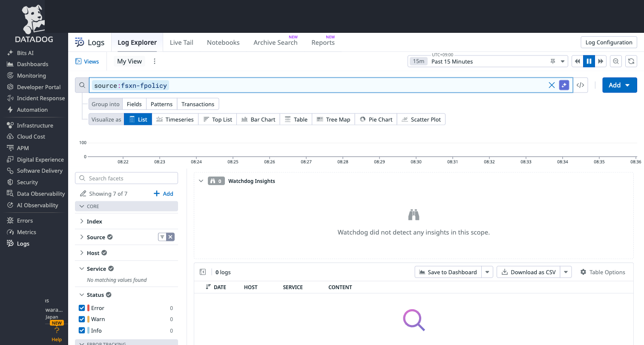The width and height of the screenshot is (644, 345).
Task: Switch to raw query code editor icon
Action: pos(580,85)
